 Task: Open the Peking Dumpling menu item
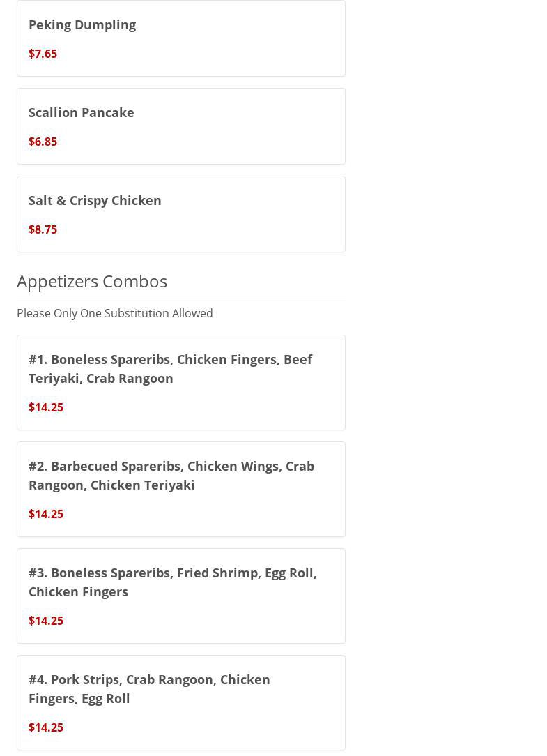pyautogui.click(x=82, y=24)
